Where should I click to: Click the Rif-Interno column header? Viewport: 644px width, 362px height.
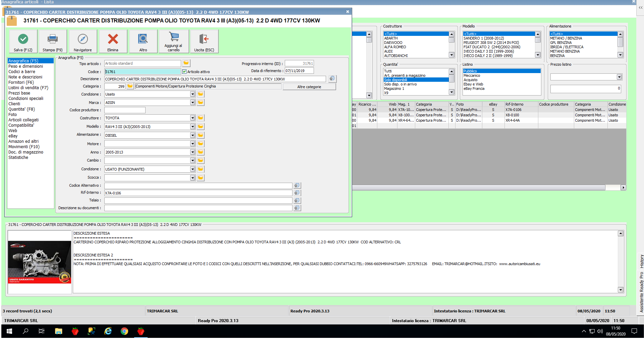point(521,104)
